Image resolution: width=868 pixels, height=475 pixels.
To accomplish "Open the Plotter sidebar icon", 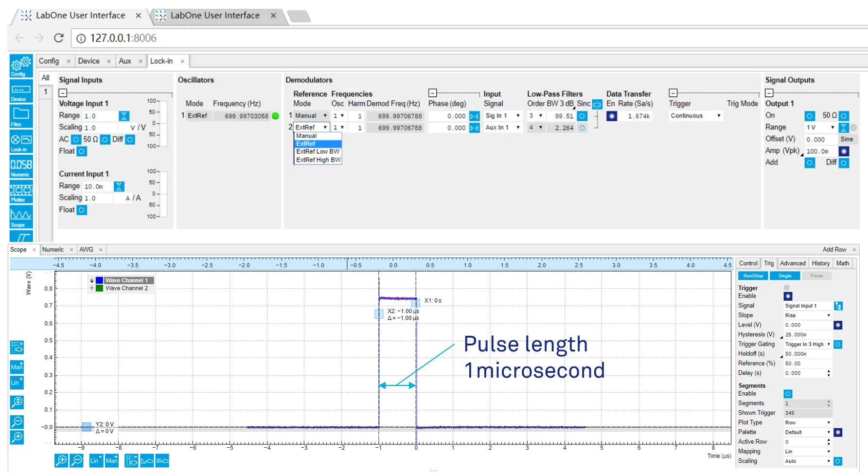I will pos(21,192).
